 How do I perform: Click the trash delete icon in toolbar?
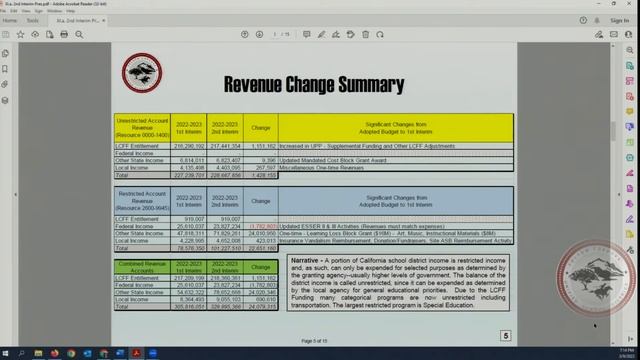click(365, 35)
